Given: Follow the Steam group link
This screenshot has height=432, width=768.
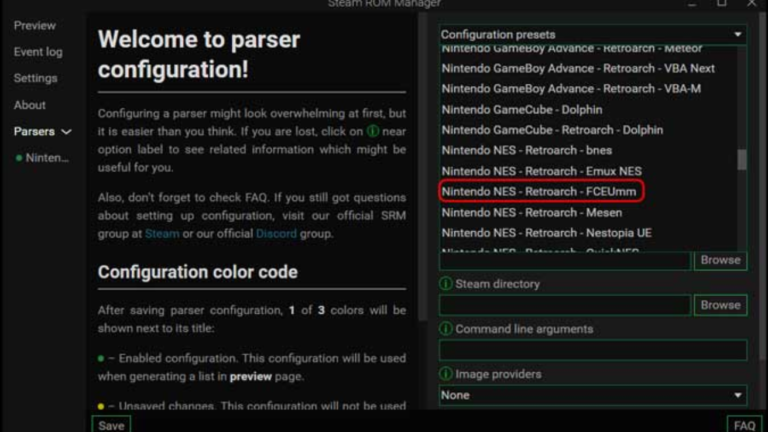Looking at the screenshot, I should coord(162,234).
